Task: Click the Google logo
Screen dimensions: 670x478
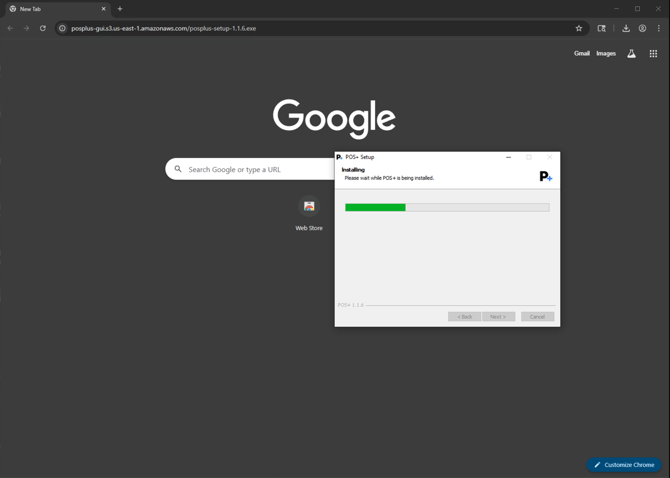Action: coord(334,119)
